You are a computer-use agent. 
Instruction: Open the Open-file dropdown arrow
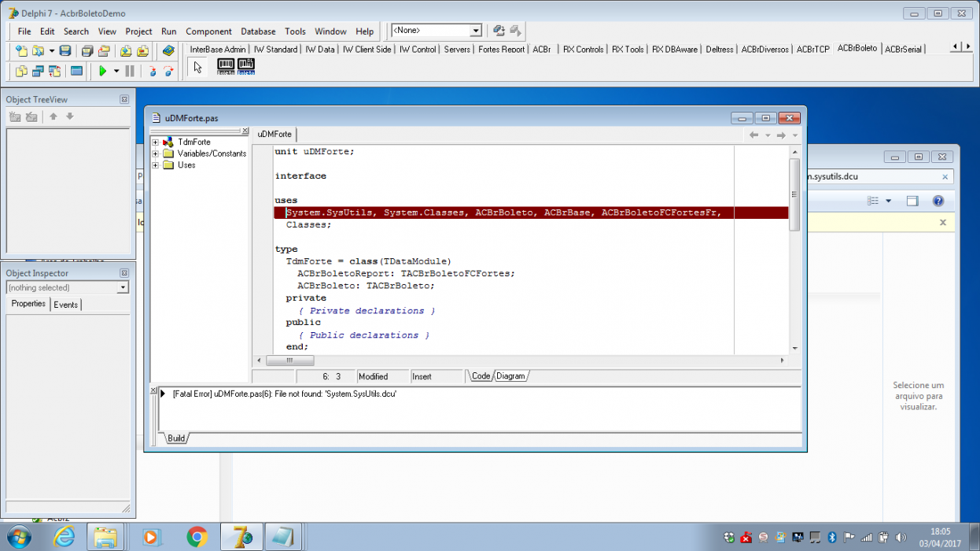[52, 50]
